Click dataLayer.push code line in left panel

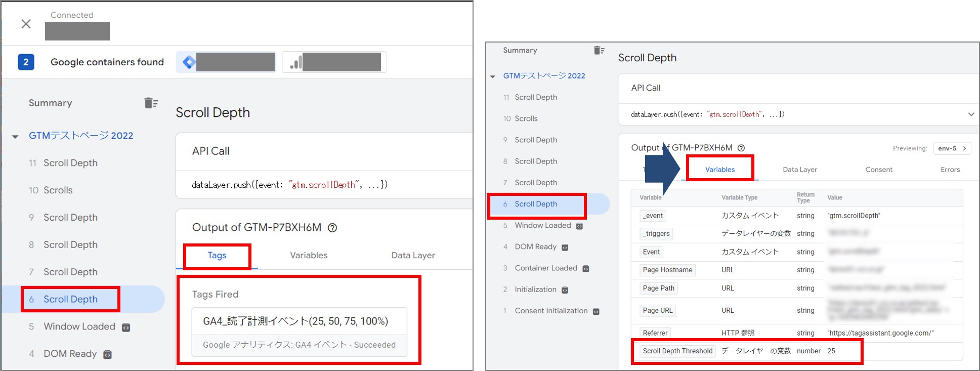290,185
